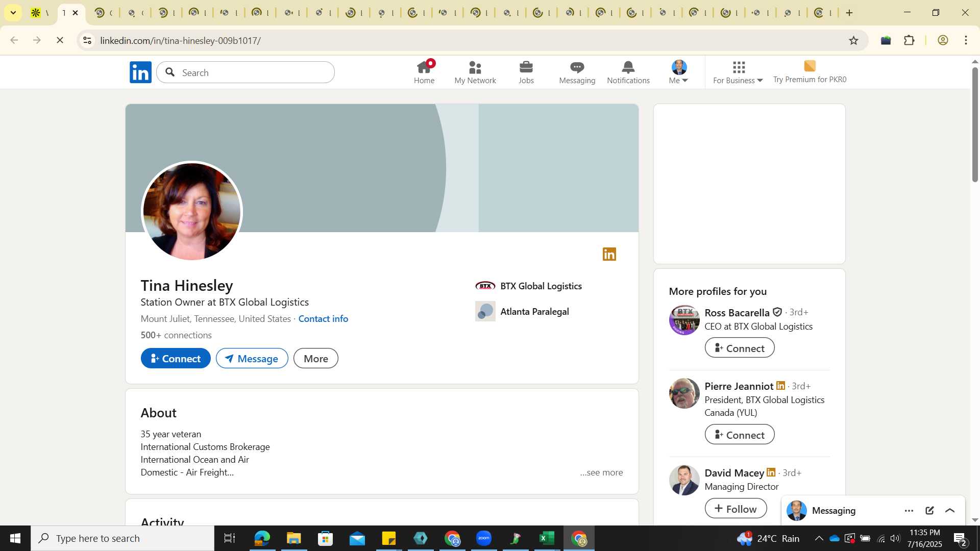Open the tab search dropdown
Screen dimensions: 980x551
(13, 13)
